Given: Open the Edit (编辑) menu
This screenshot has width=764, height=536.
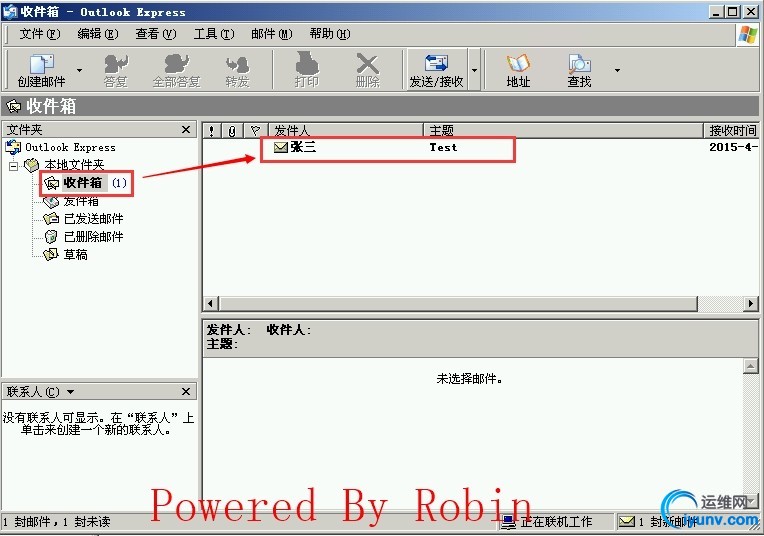Looking at the screenshot, I should pos(97,34).
